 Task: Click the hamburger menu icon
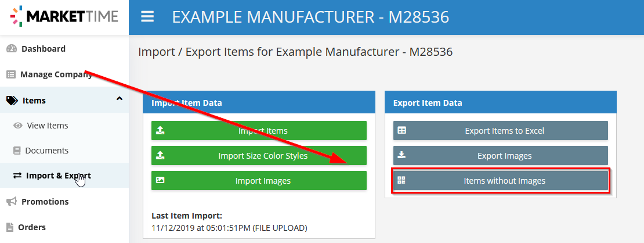coord(147,17)
